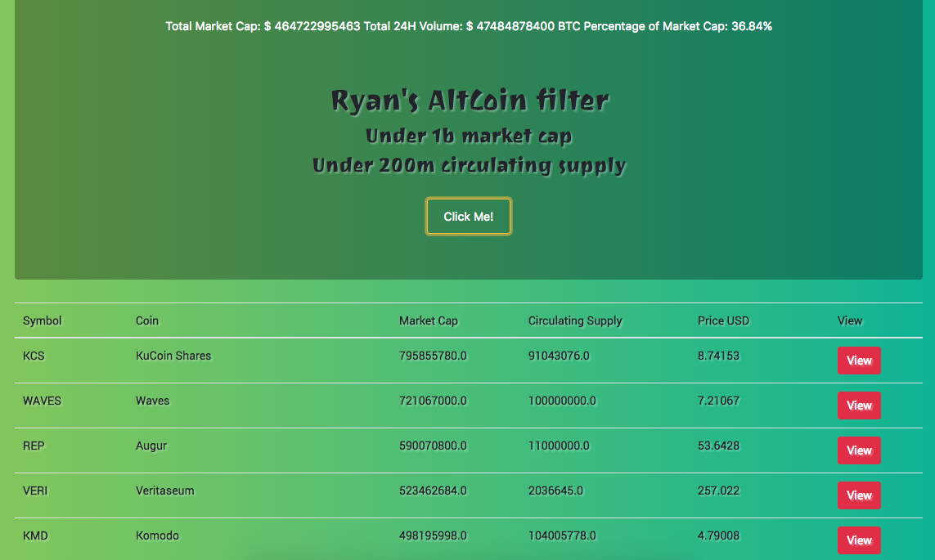Click the Symbol column header
The height and width of the screenshot is (560, 935).
click(x=42, y=320)
